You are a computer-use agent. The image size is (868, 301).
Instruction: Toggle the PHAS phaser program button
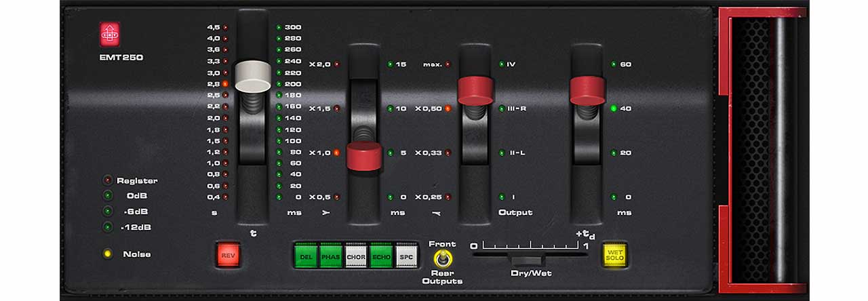[x=330, y=256]
